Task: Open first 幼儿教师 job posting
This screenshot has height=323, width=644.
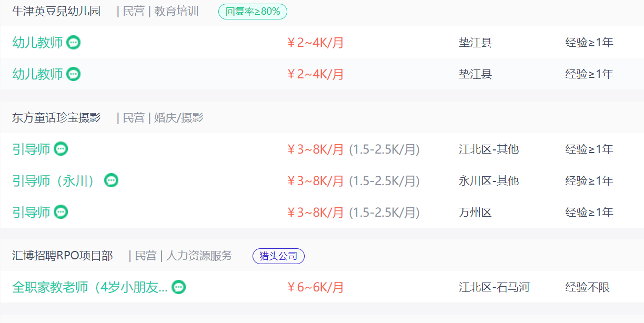Action: pyautogui.click(x=38, y=43)
